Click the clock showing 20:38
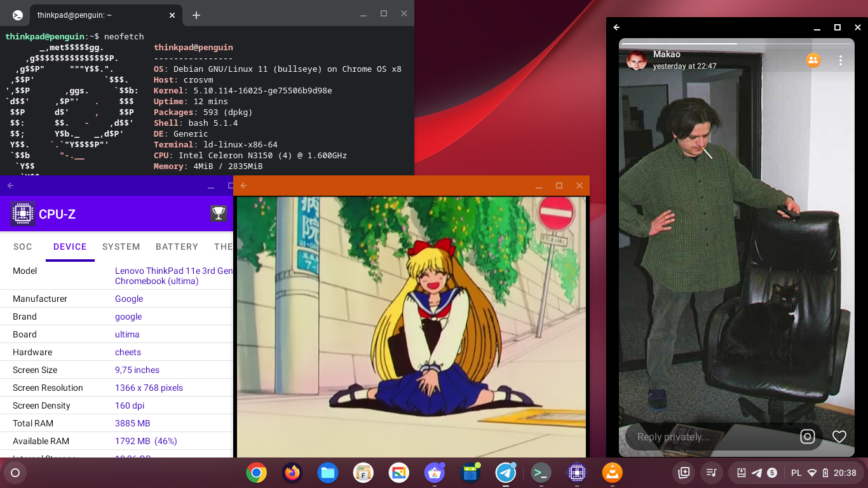Viewport: 868px width, 488px height. point(844,473)
